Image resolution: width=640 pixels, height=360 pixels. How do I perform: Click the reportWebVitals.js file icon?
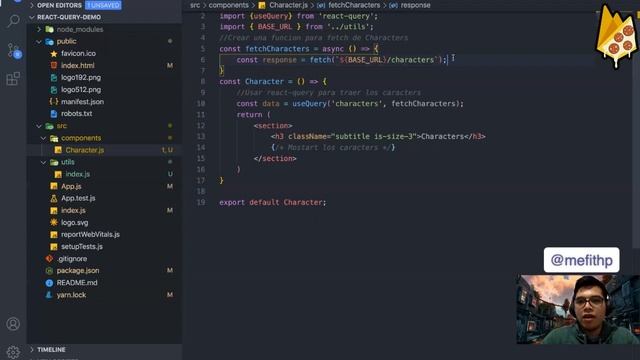pyautogui.click(x=53, y=235)
